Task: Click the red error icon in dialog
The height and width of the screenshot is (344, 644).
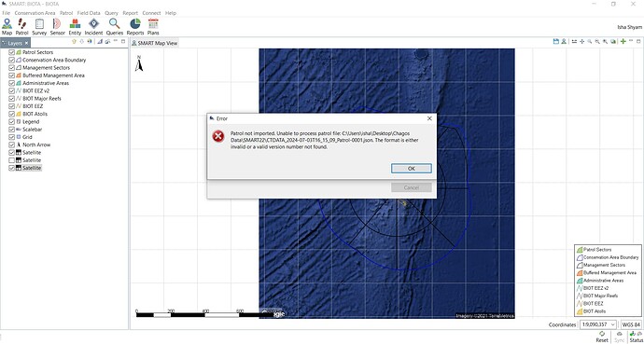Action: pyautogui.click(x=218, y=136)
